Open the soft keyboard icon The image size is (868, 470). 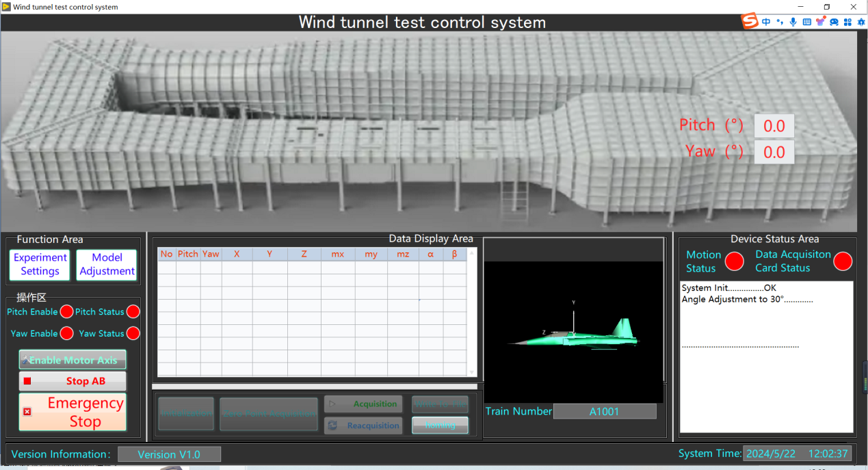point(806,22)
